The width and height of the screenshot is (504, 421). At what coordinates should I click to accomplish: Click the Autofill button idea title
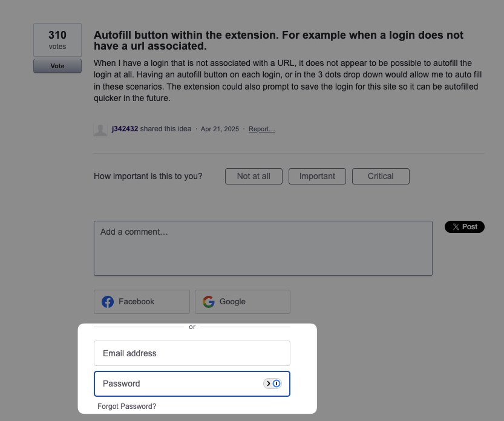click(278, 41)
